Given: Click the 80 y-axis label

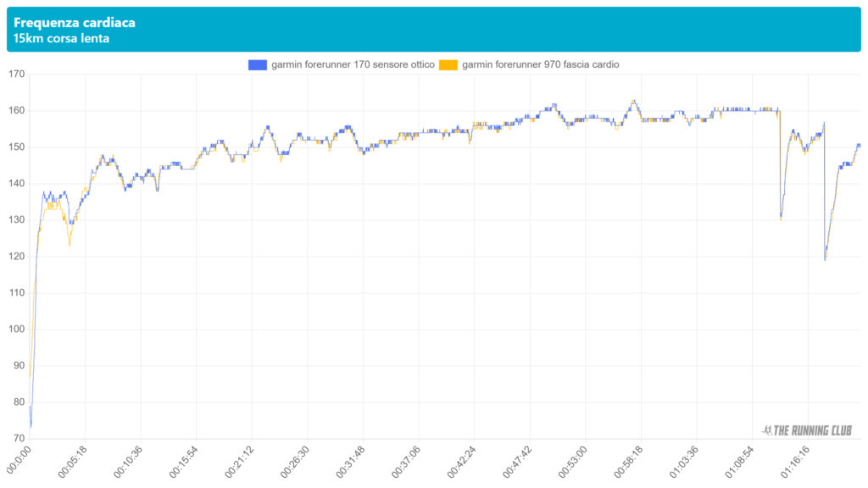Looking at the screenshot, I should [19, 402].
